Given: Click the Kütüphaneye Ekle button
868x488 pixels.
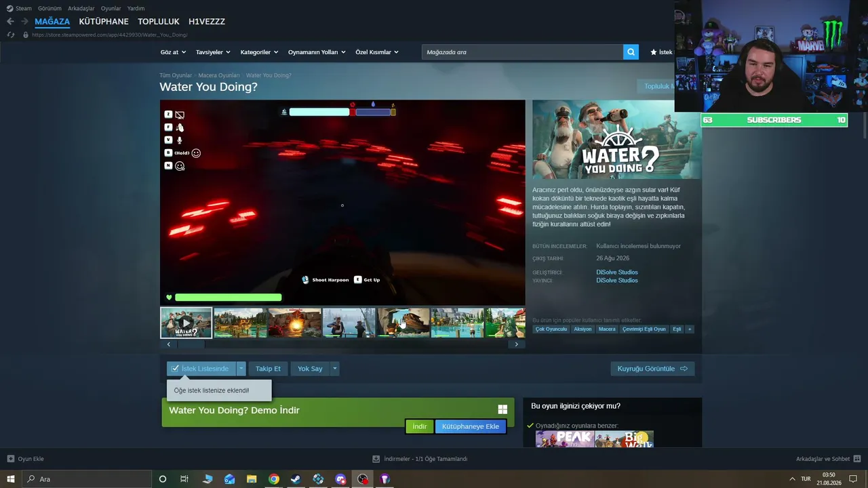Looking at the screenshot, I should point(471,426).
